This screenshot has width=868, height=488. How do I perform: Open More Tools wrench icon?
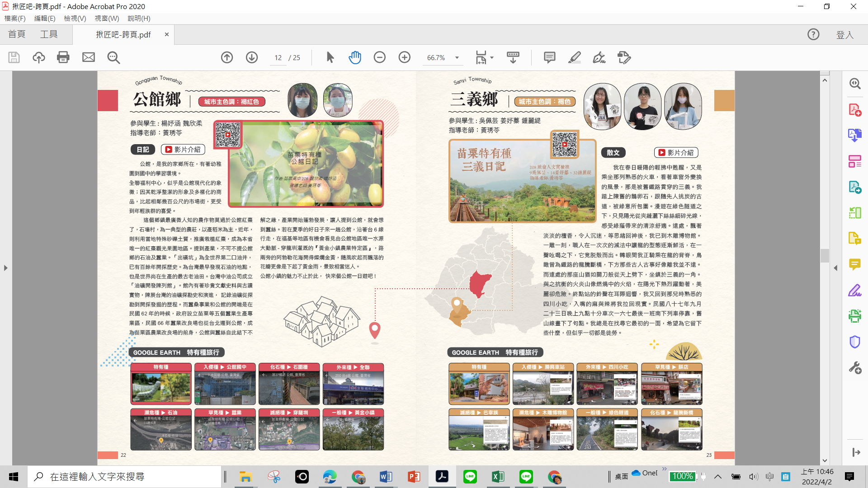855,367
